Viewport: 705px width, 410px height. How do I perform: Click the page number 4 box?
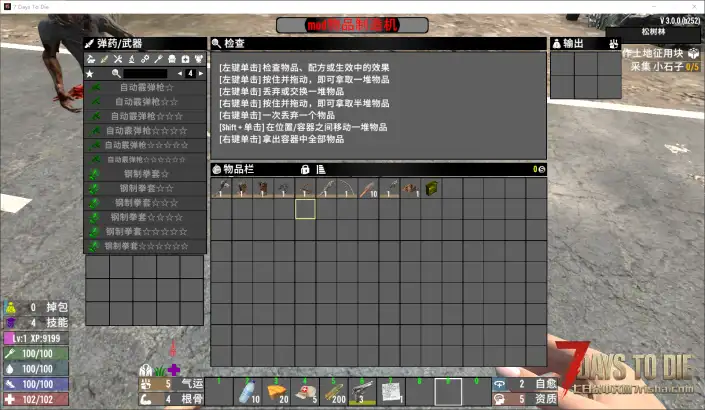click(191, 73)
